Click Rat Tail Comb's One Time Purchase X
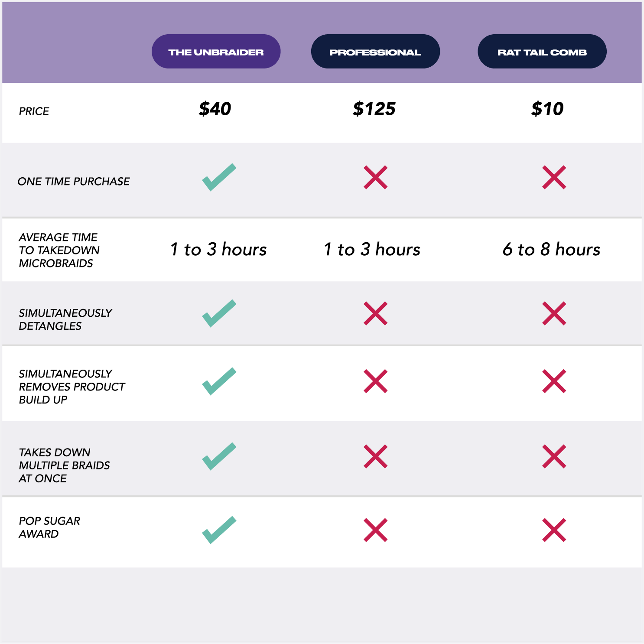 554,177
